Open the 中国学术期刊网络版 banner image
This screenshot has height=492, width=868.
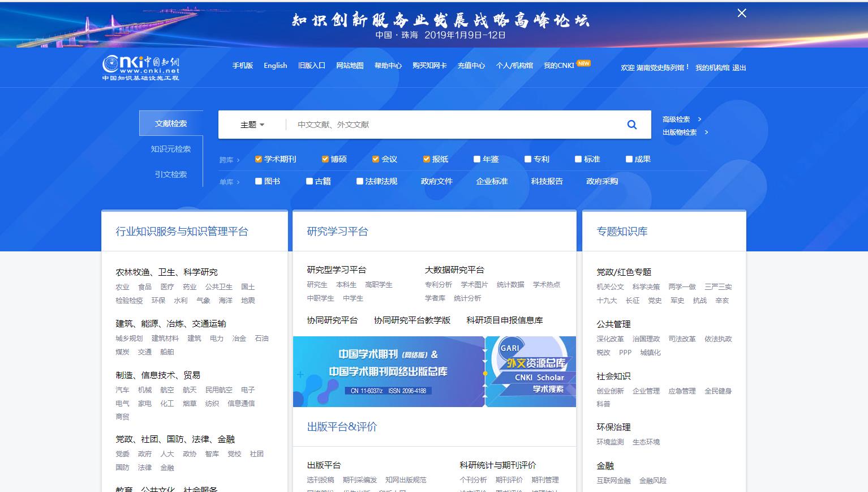[388, 371]
